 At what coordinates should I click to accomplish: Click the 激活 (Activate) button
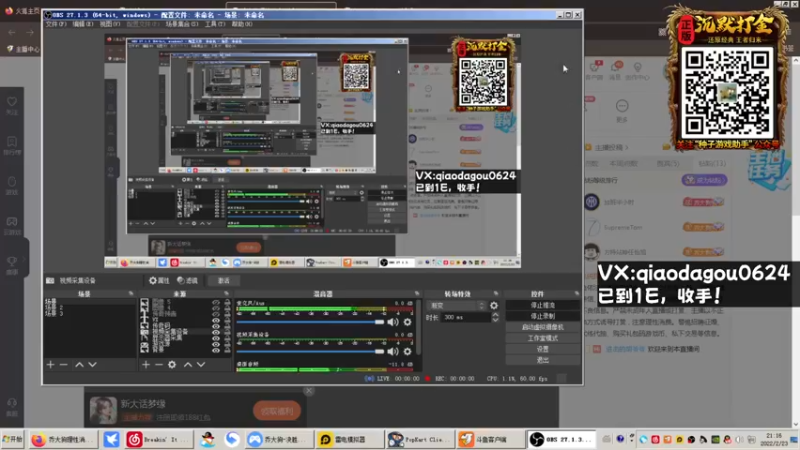tap(223, 281)
